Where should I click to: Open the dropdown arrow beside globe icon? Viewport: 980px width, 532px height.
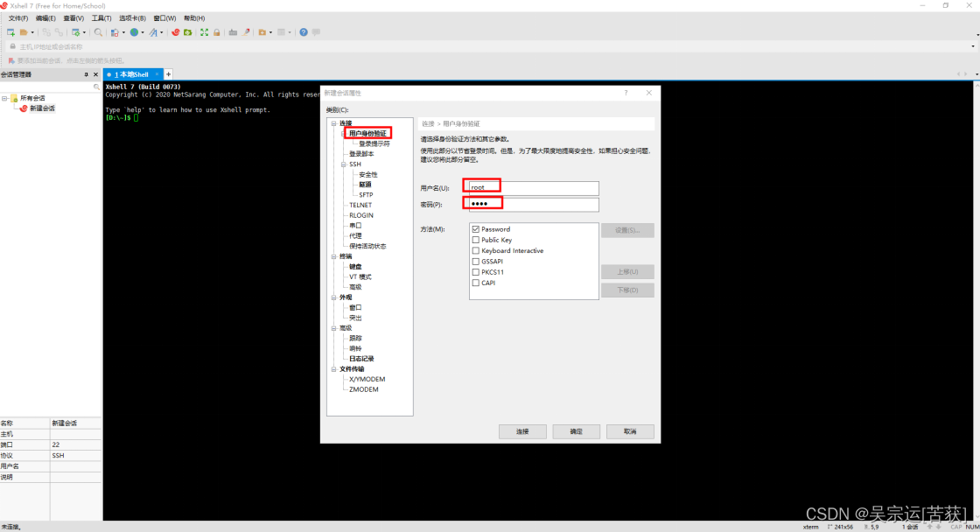(143, 32)
